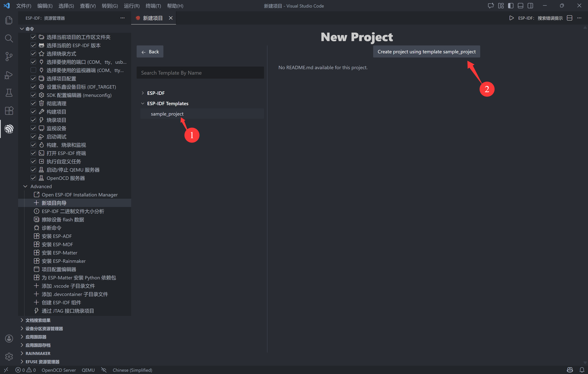Open the ESP-IDF Espressif view icon

pos(9,129)
